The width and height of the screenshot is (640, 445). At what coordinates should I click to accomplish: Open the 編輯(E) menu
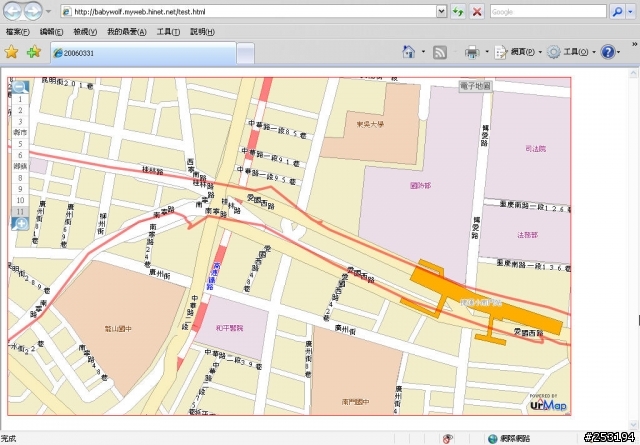(51, 31)
